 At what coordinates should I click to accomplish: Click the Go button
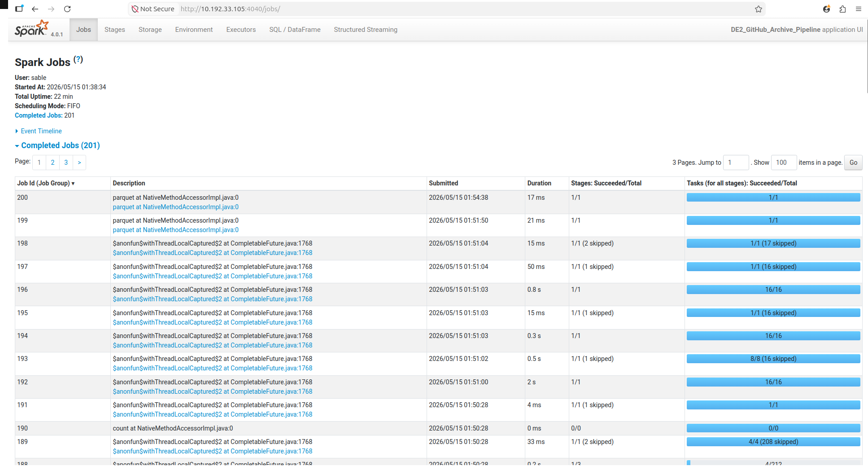(x=853, y=163)
